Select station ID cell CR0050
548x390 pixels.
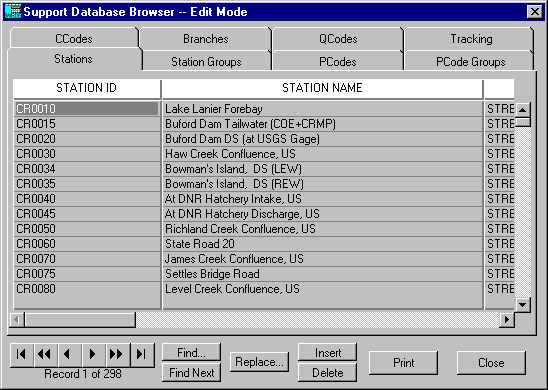(87, 229)
